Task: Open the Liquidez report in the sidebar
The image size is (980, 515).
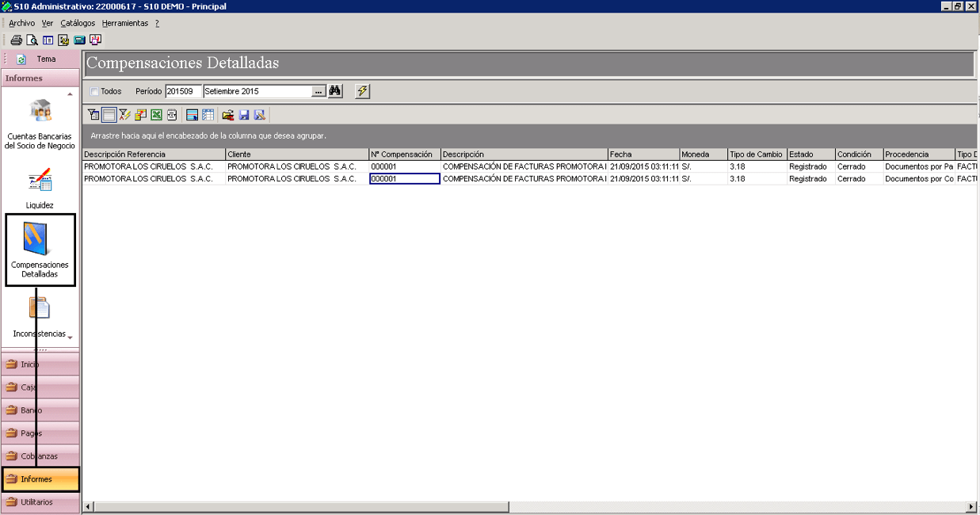Action: click(x=40, y=189)
